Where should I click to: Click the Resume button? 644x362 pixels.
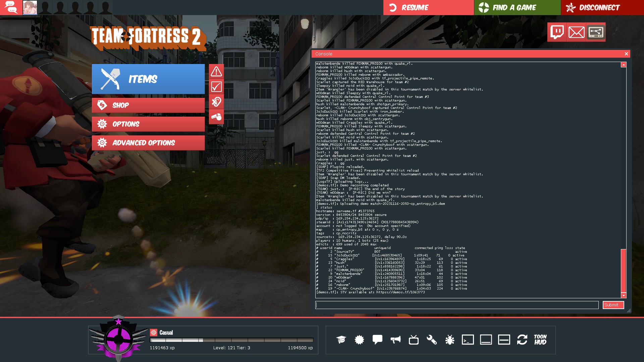tap(428, 7)
